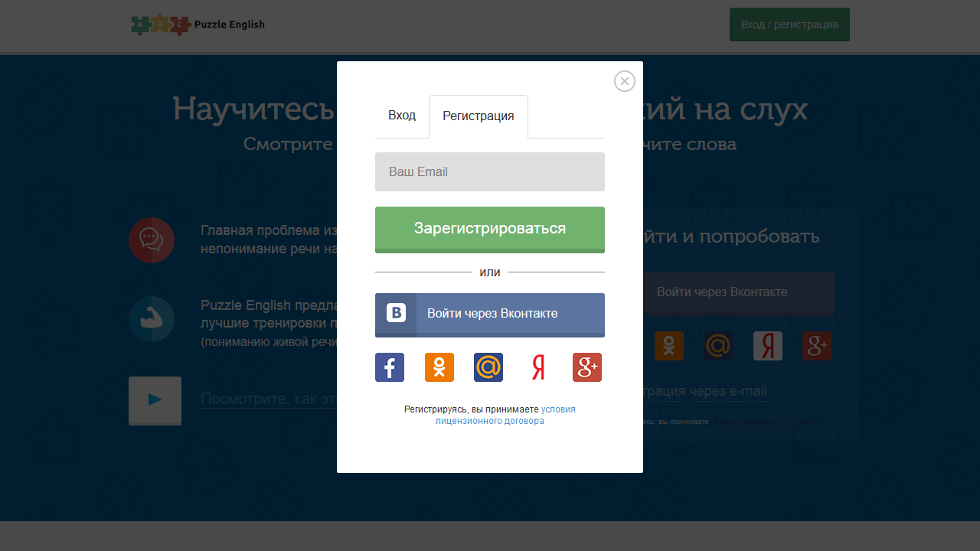The height and width of the screenshot is (551, 980).
Task: Click the Войти через Вконтакте dialog button text
Action: (492, 314)
